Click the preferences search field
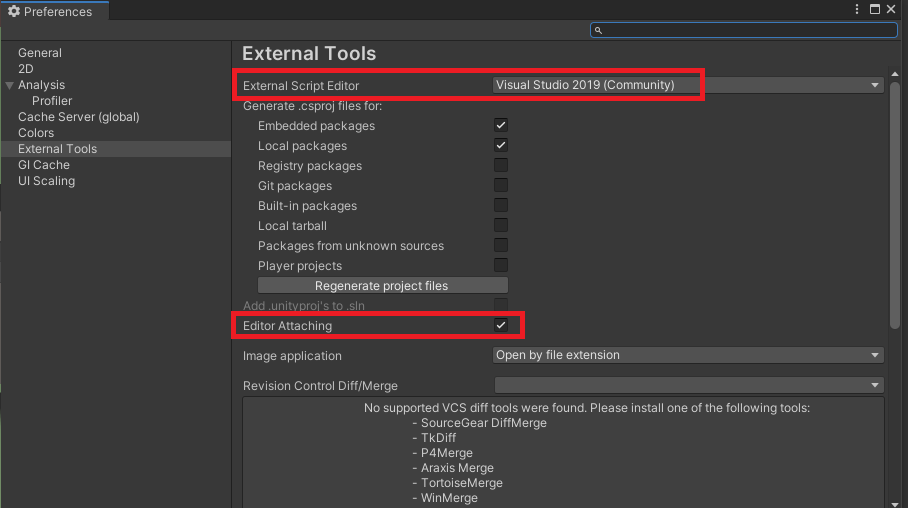This screenshot has width=908, height=508. 744,30
